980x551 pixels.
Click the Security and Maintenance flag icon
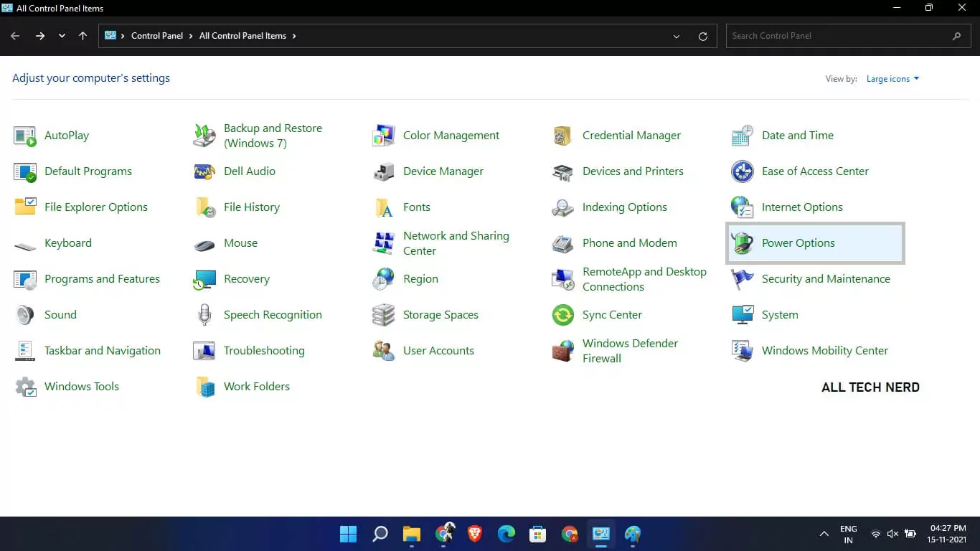(x=743, y=279)
